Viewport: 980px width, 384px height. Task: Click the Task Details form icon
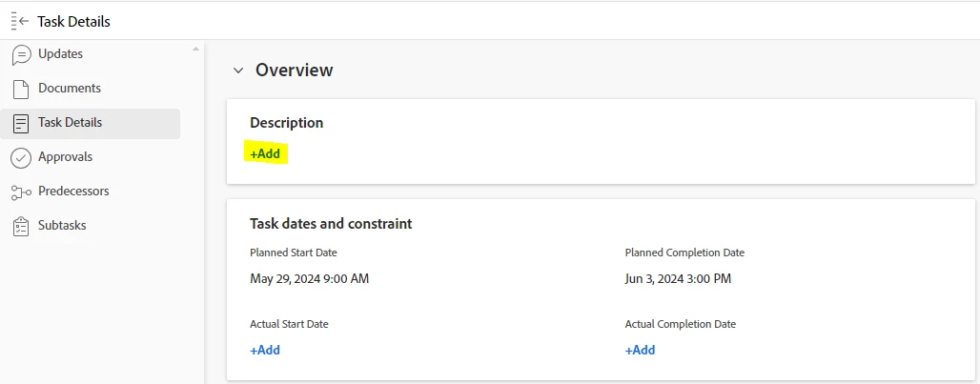click(x=21, y=123)
